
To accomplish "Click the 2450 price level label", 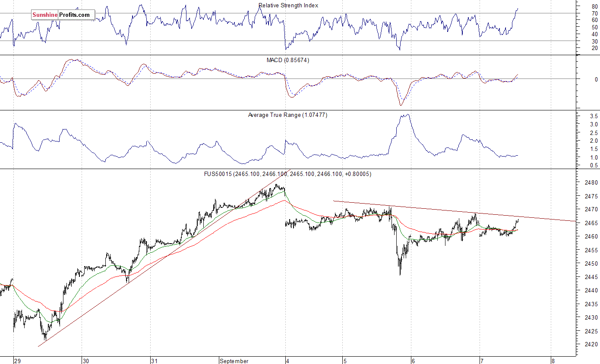I will pos(592,264).
